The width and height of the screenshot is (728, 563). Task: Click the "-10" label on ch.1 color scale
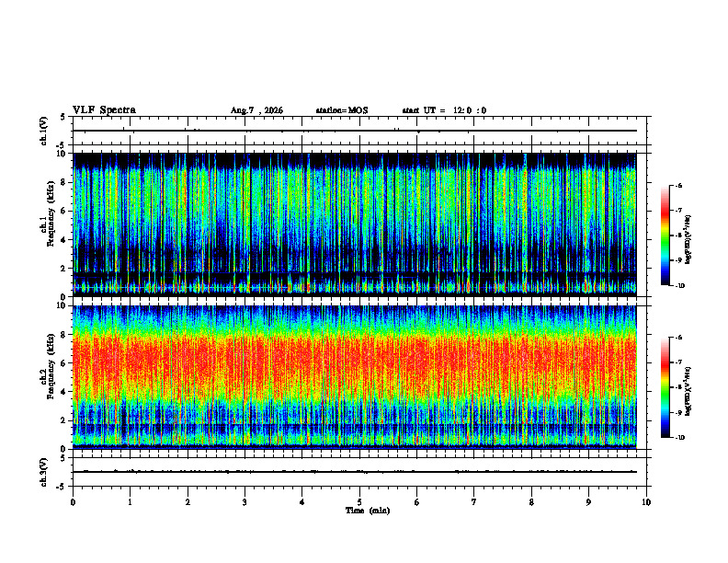coord(679,286)
